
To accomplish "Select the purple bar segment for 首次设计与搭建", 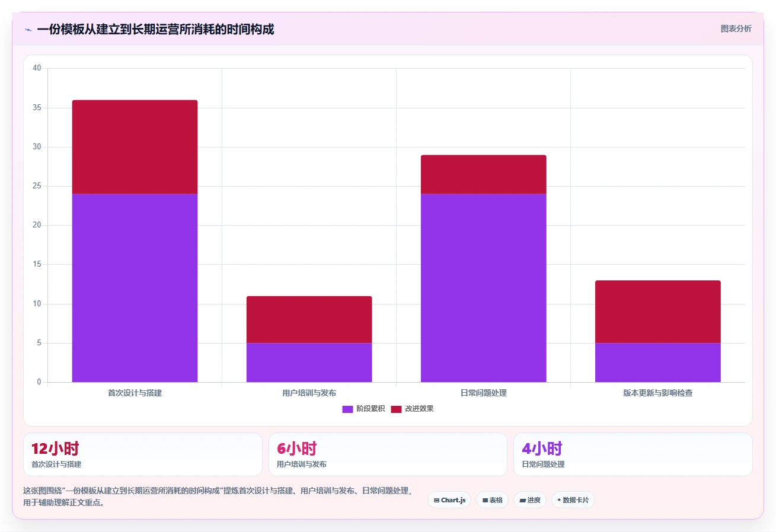I will click(135, 288).
